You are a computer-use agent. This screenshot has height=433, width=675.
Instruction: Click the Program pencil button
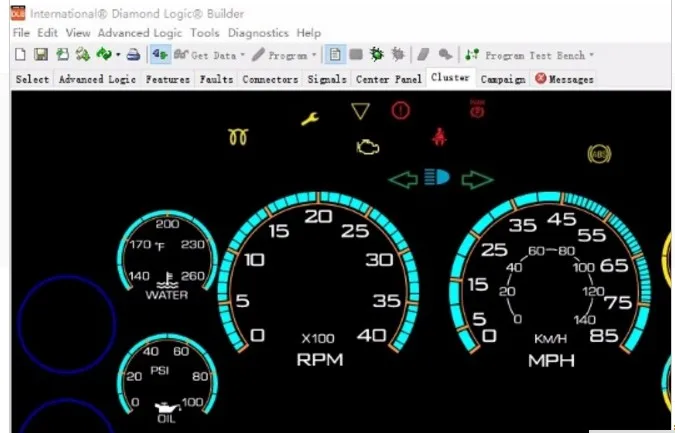tap(279, 55)
